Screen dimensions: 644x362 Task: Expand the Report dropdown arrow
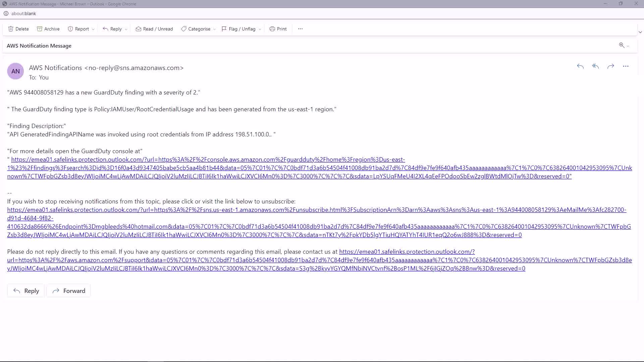tap(93, 29)
